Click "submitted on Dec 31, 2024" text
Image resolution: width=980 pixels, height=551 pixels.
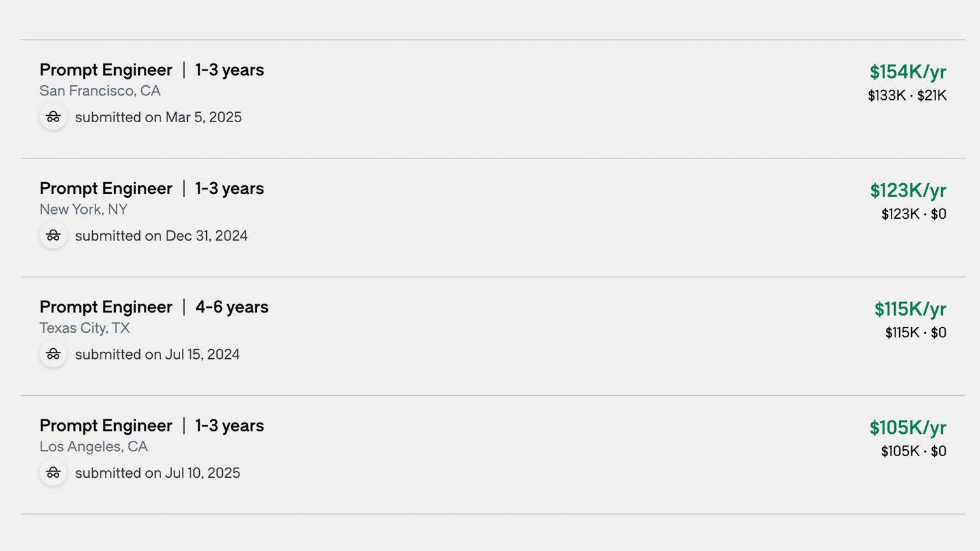161,236
